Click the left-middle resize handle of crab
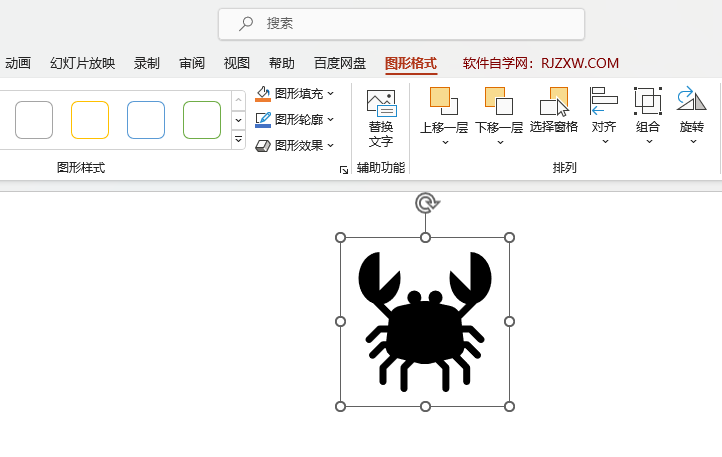722x457 pixels. coord(340,322)
